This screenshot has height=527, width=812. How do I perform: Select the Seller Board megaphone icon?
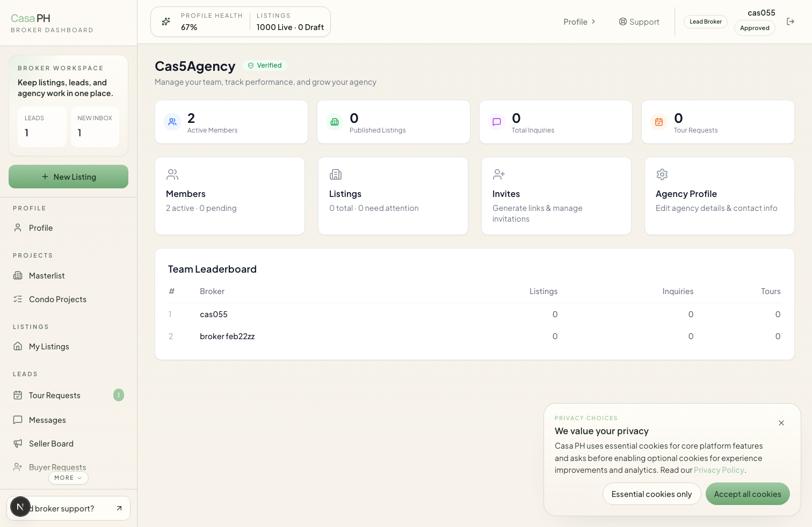[x=18, y=443]
